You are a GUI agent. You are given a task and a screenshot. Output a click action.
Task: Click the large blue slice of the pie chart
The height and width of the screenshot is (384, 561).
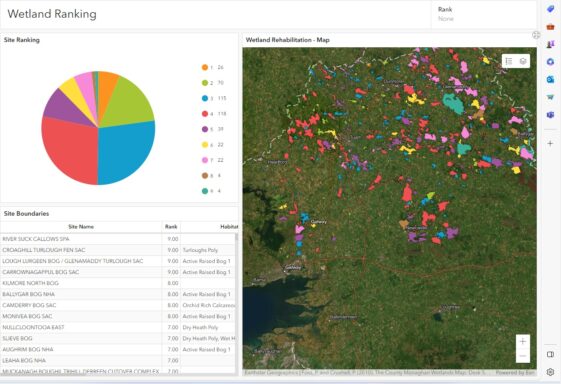pyautogui.click(x=125, y=152)
